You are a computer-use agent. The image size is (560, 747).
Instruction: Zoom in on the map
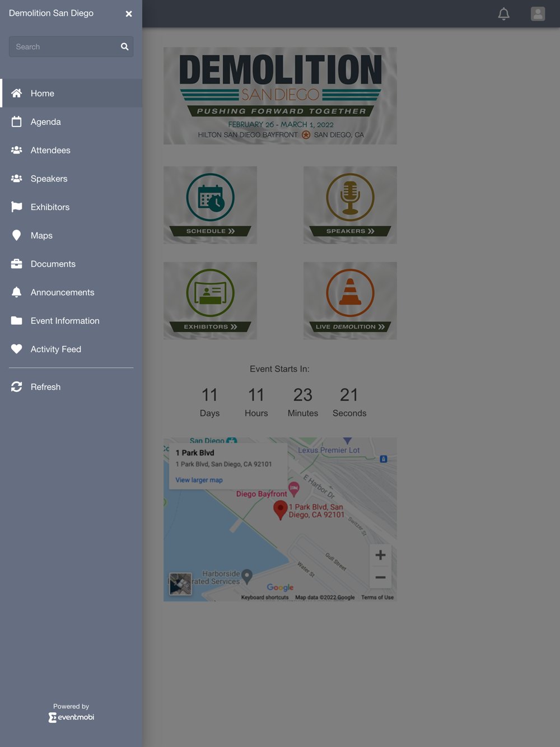(x=380, y=555)
